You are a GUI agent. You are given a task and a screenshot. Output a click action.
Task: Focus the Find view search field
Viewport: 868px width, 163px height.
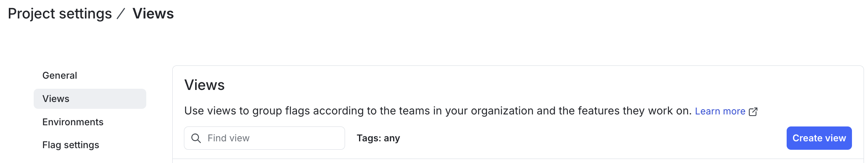point(273,138)
